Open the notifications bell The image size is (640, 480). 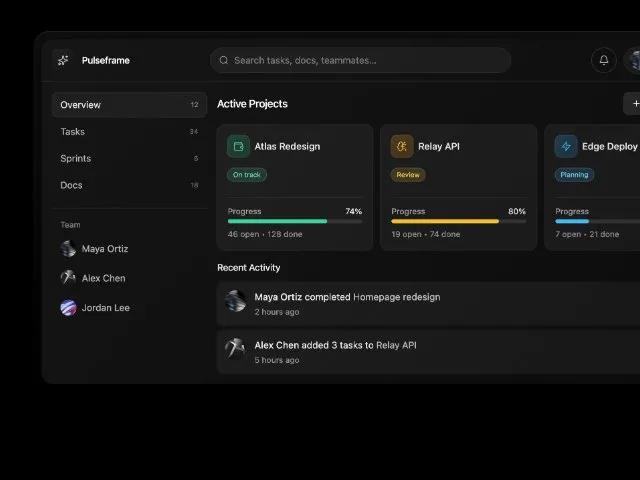tap(604, 60)
